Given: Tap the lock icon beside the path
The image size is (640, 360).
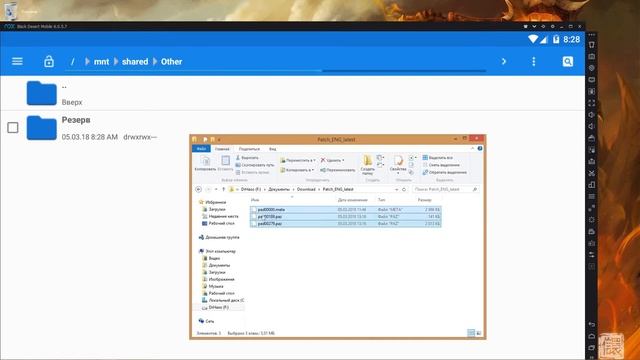Looking at the screenshot, I should point(49,62).
